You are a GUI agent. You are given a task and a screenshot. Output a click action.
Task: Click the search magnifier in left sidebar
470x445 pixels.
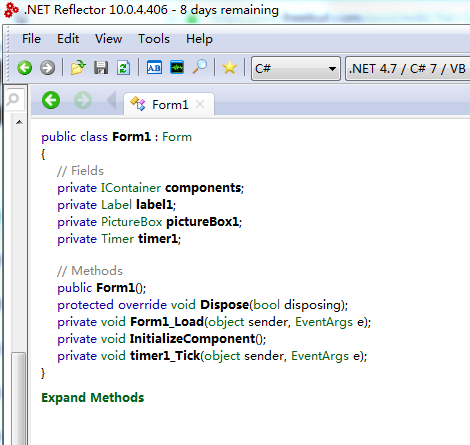(13, 99)
